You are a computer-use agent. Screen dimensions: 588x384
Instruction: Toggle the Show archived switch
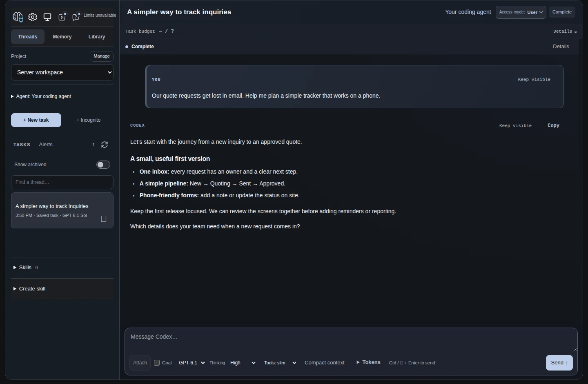(103, 165)
